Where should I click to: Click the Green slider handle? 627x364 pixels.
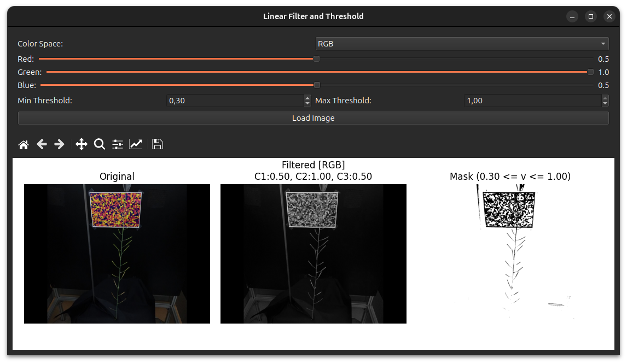click(x=590, y=72)
